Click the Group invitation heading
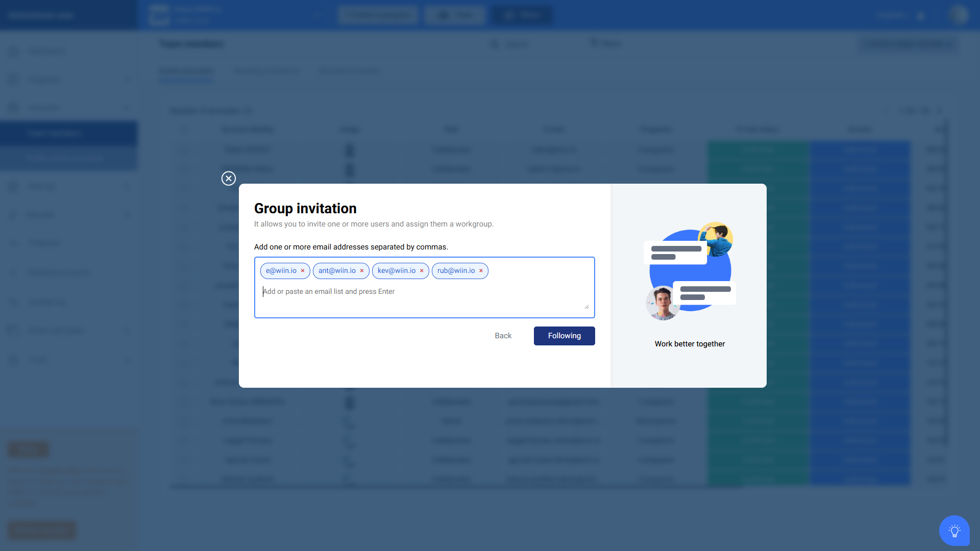 [305, 208]
